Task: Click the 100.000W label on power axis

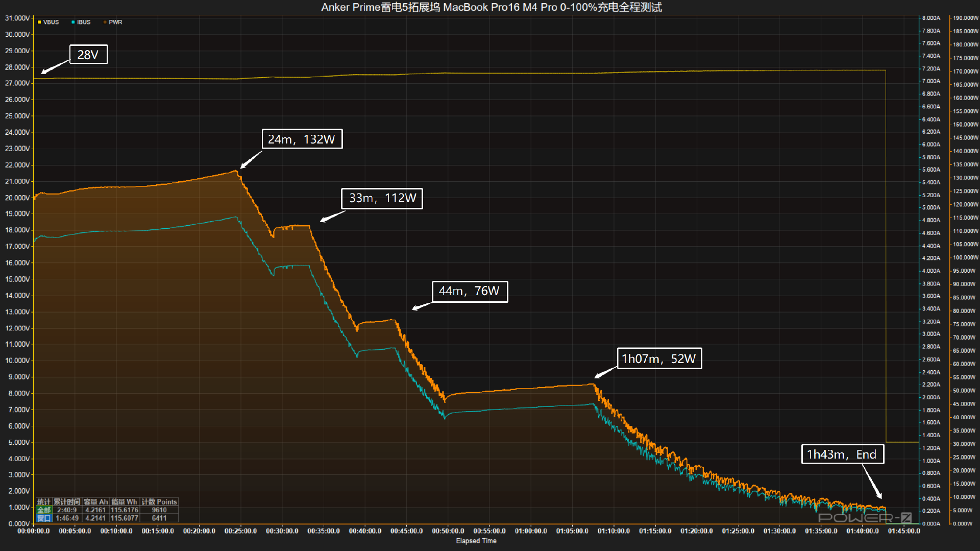Action: point(965,257)
